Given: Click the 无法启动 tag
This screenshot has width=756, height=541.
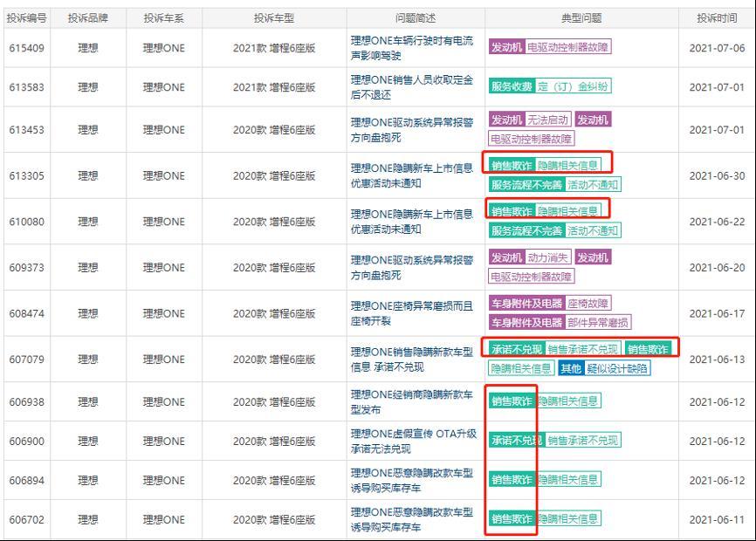Looking at the screenshot, I should point(547,120).
